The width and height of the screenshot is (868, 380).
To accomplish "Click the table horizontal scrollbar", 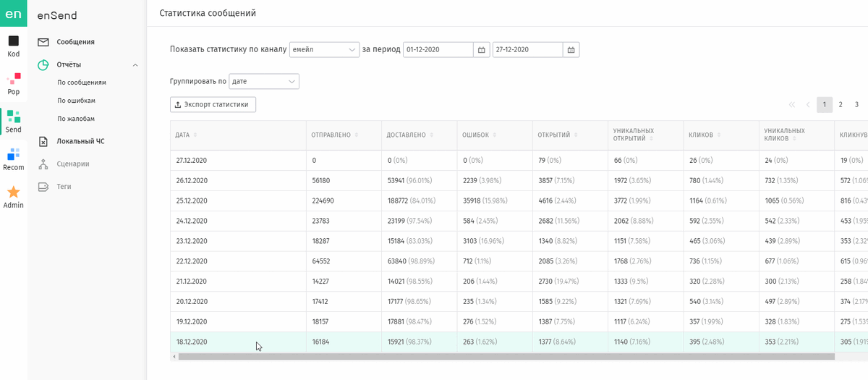I will click(x=506, y=356).
